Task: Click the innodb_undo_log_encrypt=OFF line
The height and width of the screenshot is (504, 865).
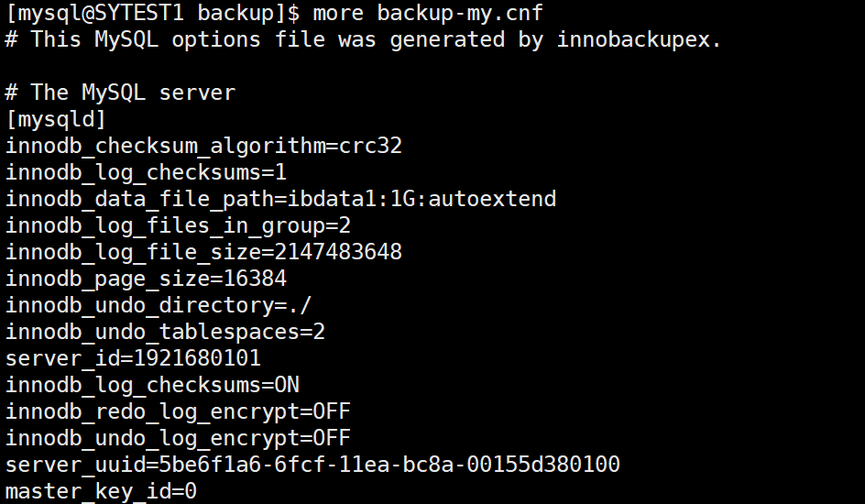Action: point(178,438)
